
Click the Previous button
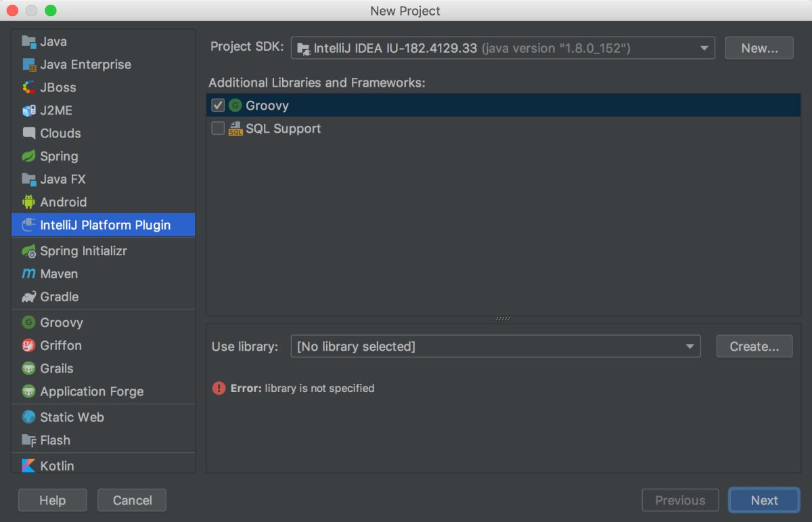tap(680, 500)
